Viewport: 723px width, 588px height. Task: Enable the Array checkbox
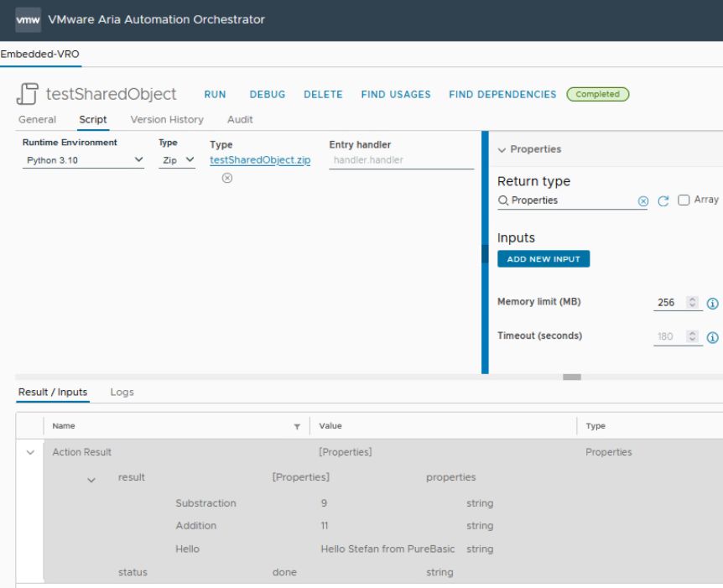click(684, 200)
